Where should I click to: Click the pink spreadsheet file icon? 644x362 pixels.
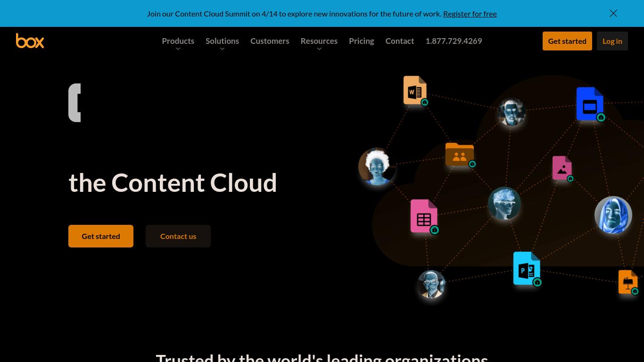point(424,216)
